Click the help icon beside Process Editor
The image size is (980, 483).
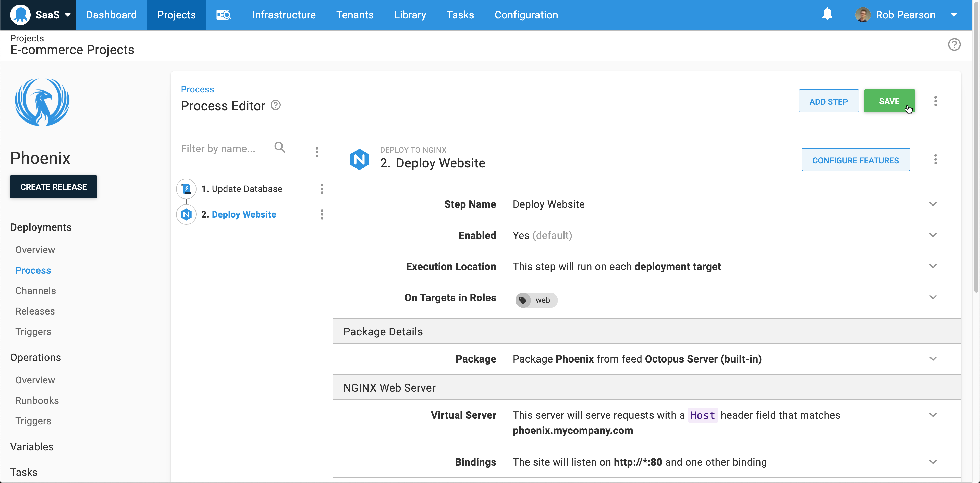click(275, 105)
